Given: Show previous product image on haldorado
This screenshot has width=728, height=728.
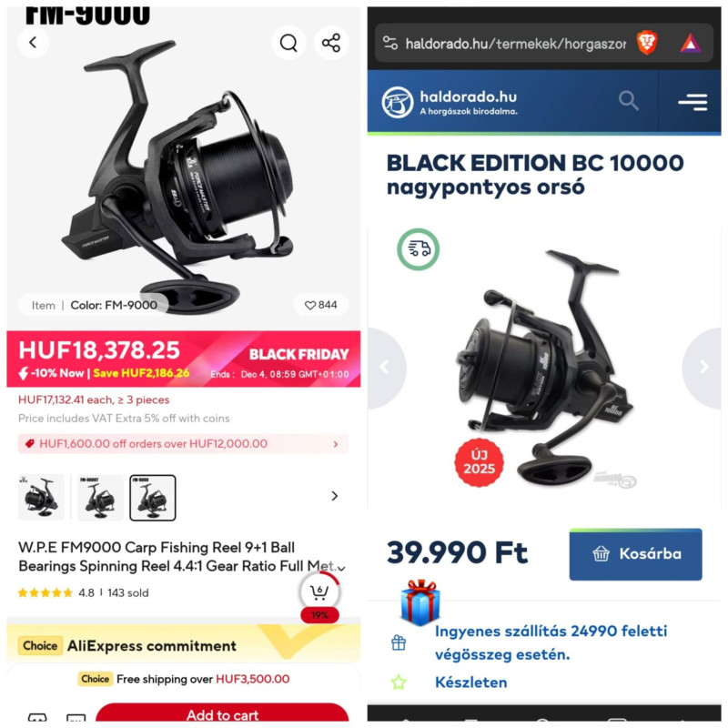Looking at the screenshot, I should 385,368.
